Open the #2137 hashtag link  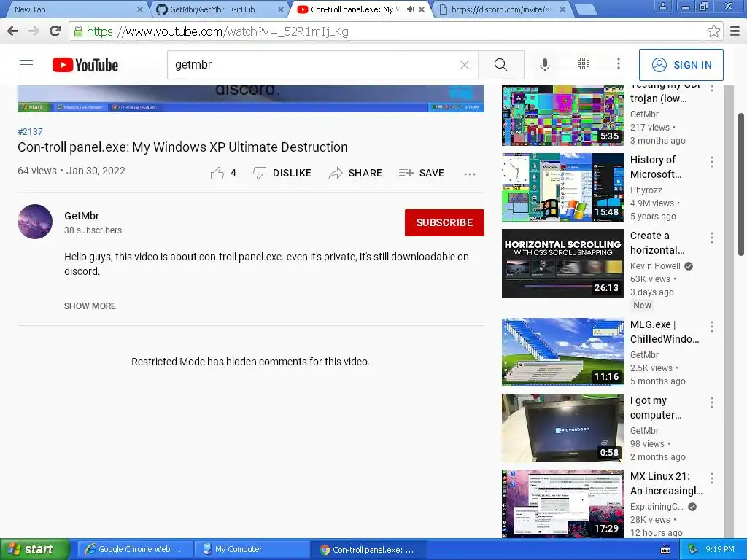30,132
